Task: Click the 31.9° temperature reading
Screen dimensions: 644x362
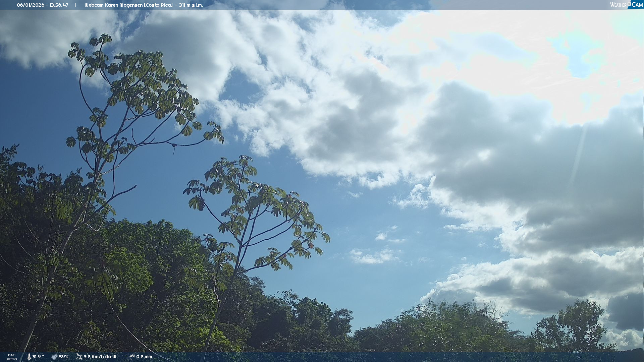Action: 38,357
